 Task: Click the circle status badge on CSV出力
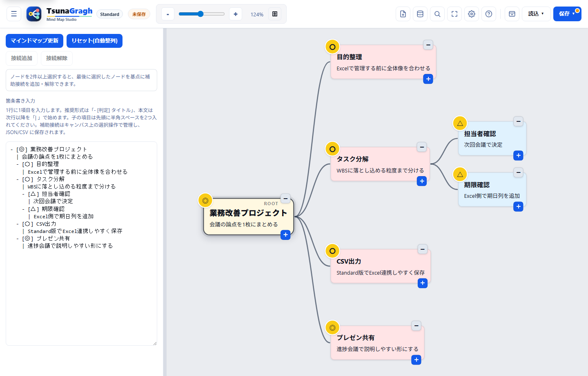(332, 251)
